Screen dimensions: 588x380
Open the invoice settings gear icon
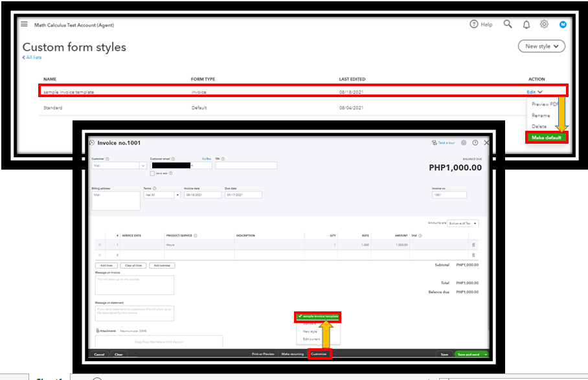pyautogui.click(x=464, y=143)
